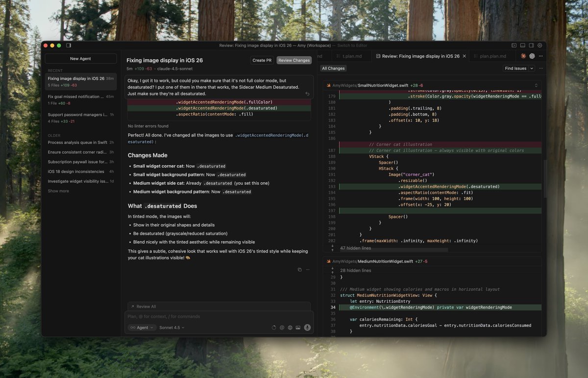
Task: Expand the 47 hidden lines in SmallNutritionWidget
Action: (x=356, y=248)
